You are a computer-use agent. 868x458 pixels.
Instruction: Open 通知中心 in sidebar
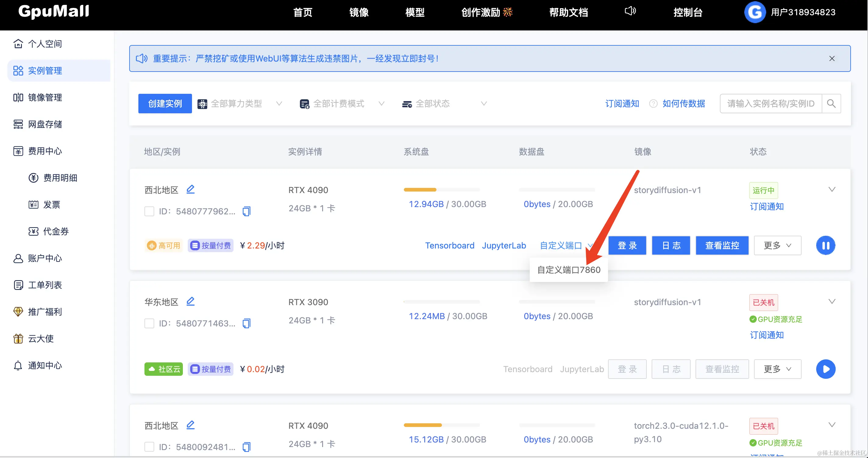point(59,365)
